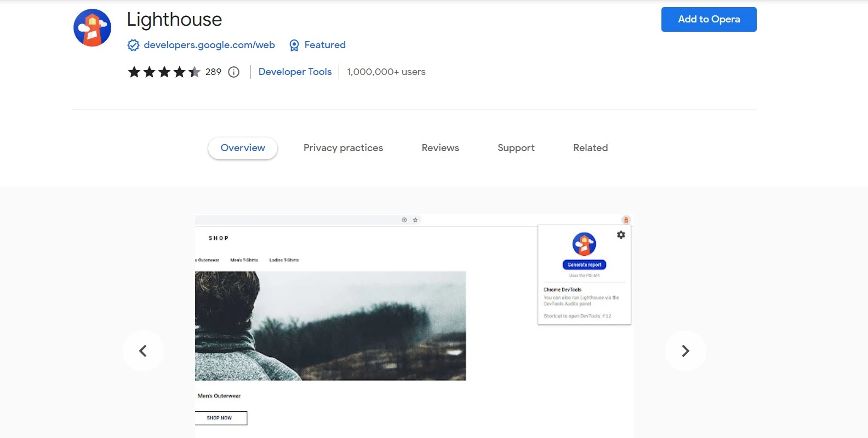Click the Add to Opera button
Screen dimensions: 868x438
709,19
